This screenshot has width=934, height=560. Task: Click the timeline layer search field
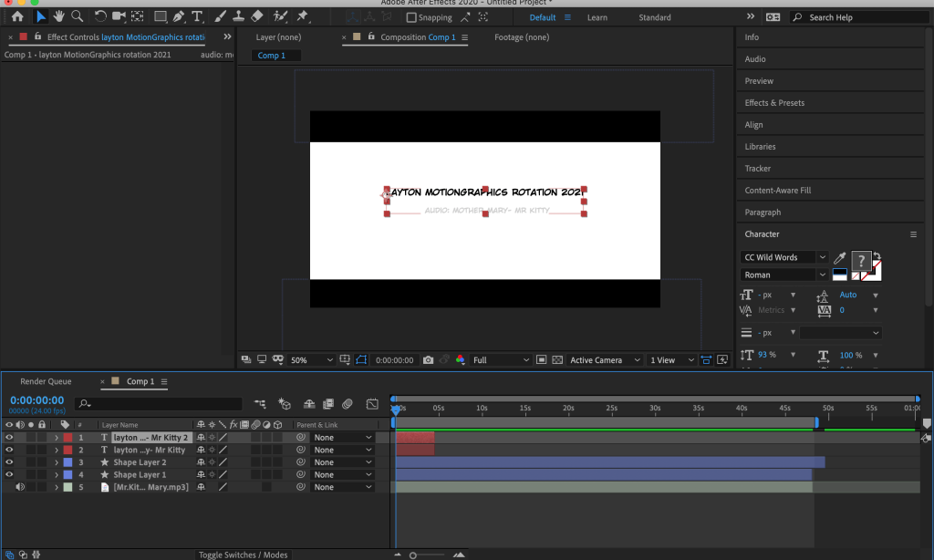pos(159,404)
